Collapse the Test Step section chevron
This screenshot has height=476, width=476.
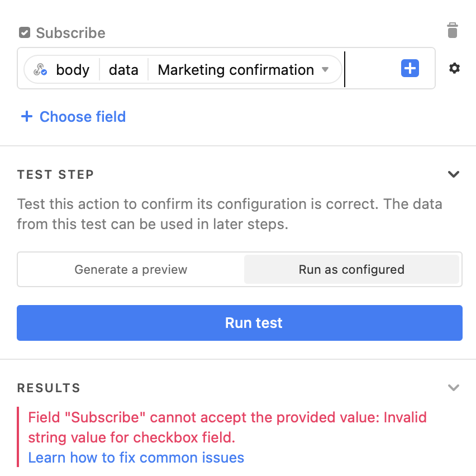coord(454,174)
